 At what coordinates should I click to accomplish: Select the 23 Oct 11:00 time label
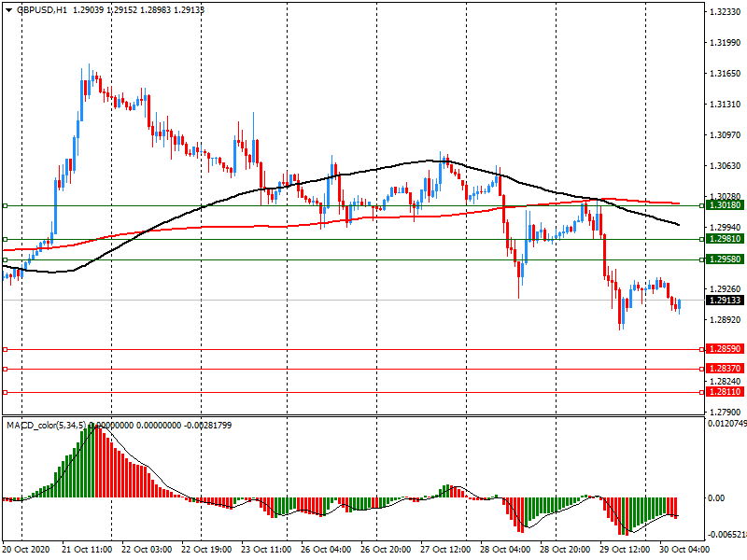(266, 549)
